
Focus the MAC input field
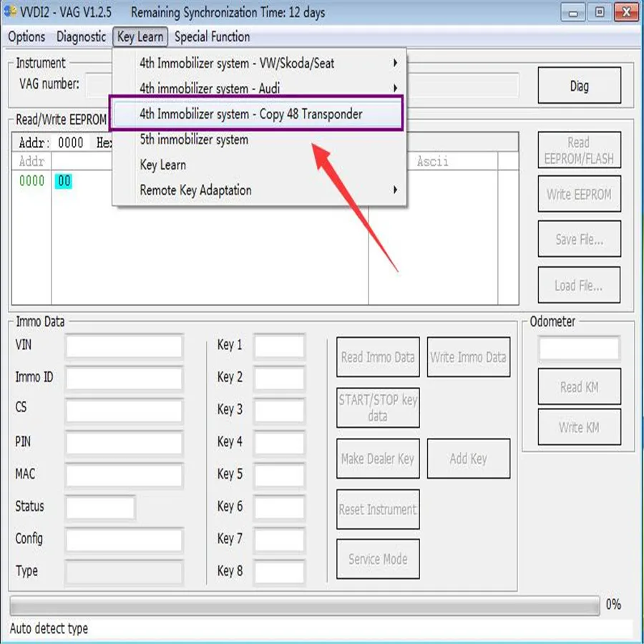(x=124, y=475)
